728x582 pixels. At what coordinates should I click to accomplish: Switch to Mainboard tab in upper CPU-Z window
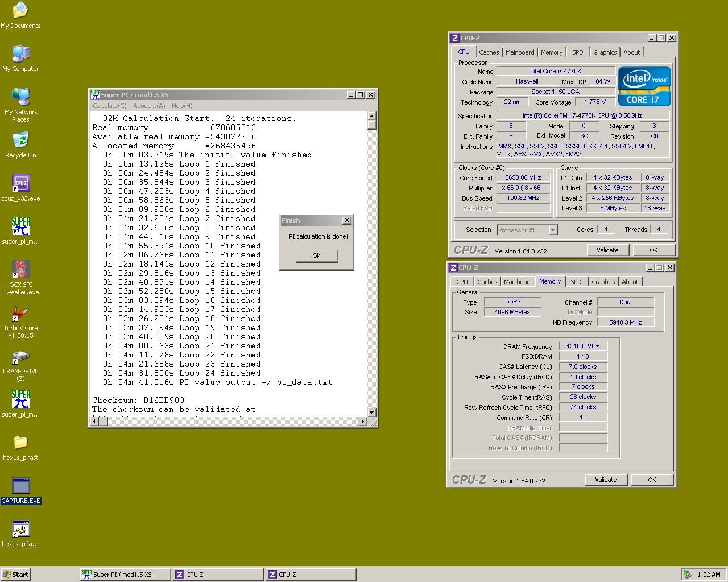point(520,52)
